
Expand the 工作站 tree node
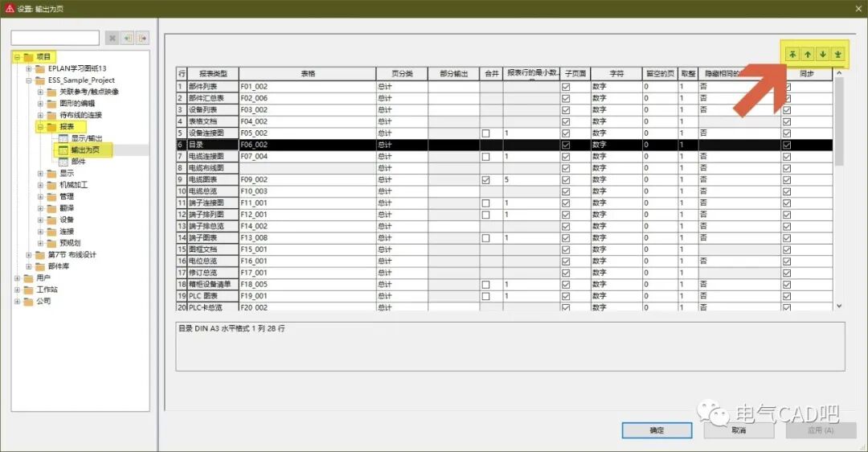tap(17, 290)
